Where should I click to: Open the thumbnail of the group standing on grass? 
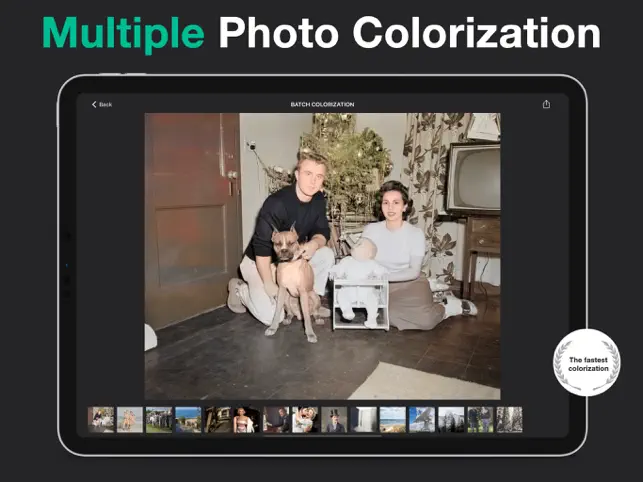(x=159, y=419)
